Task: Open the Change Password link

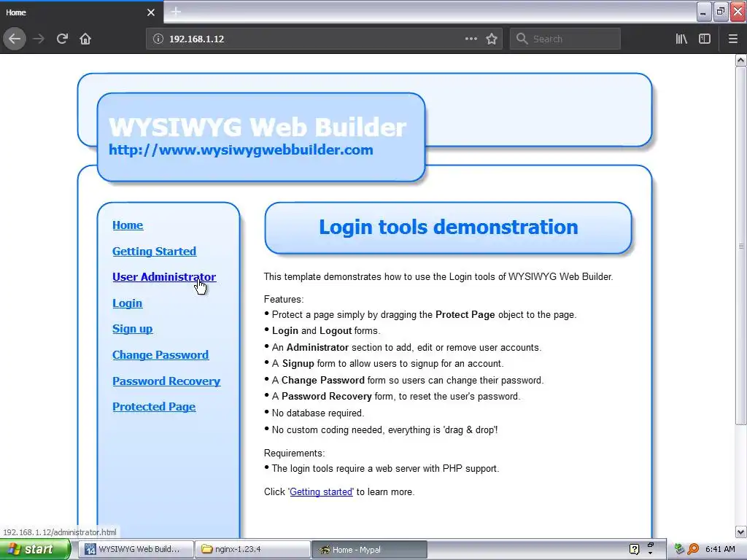Action: click(x=160, y=355)
